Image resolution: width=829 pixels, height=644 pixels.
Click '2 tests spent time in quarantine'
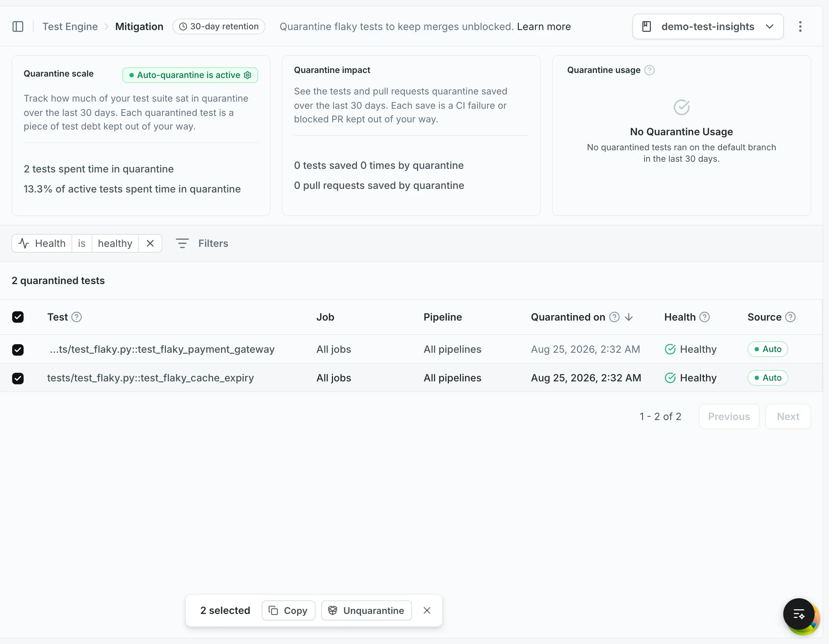coord(99,169)
